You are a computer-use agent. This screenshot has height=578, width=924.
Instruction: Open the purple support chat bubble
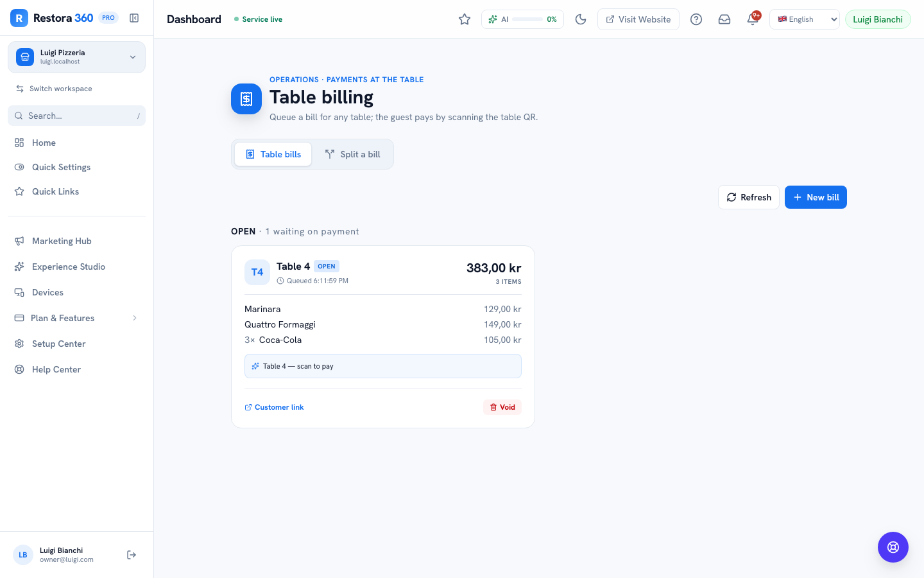click(x=893, y=547)
